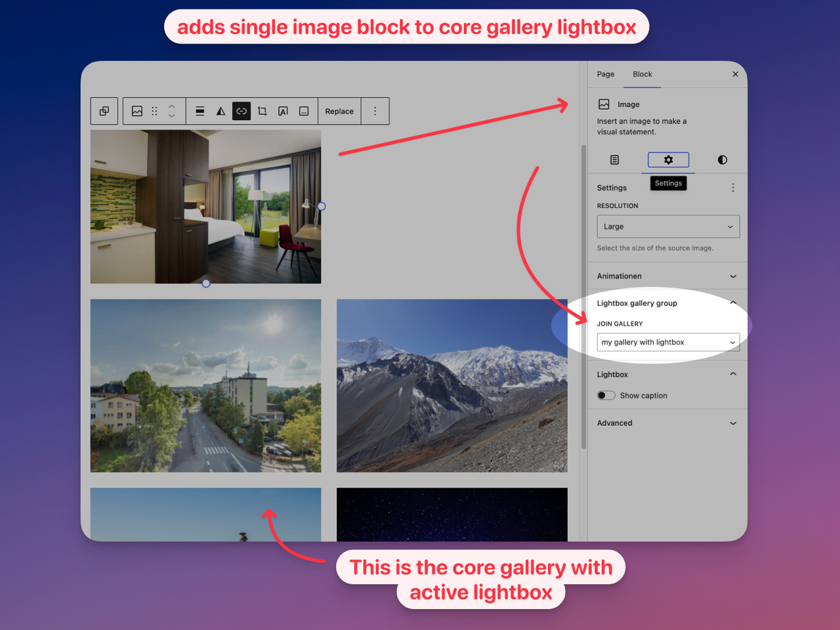Select the aerial town street image

tap(206, 386)
